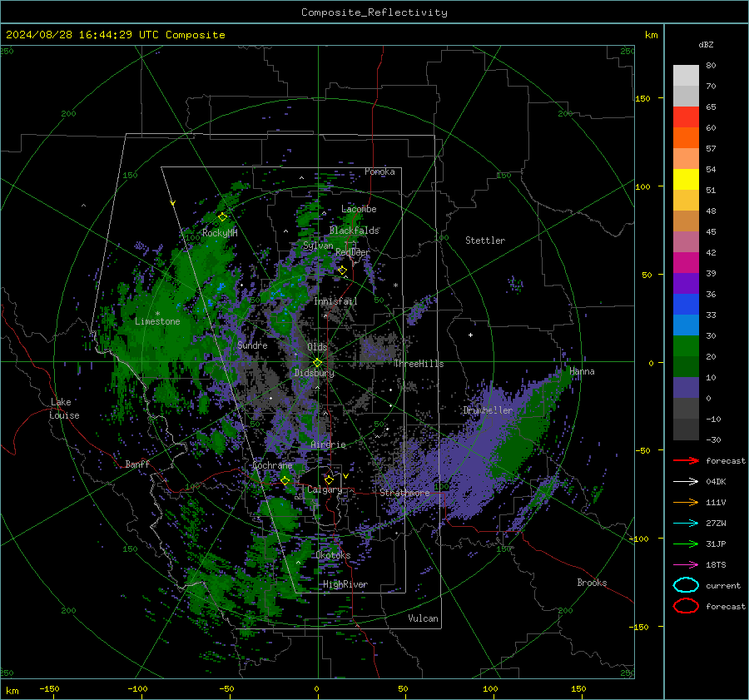Click yellow diamond marker below RedDeer
Image resolution: width=749 pixels, height=700 pixels.
(x=342, y=271)
